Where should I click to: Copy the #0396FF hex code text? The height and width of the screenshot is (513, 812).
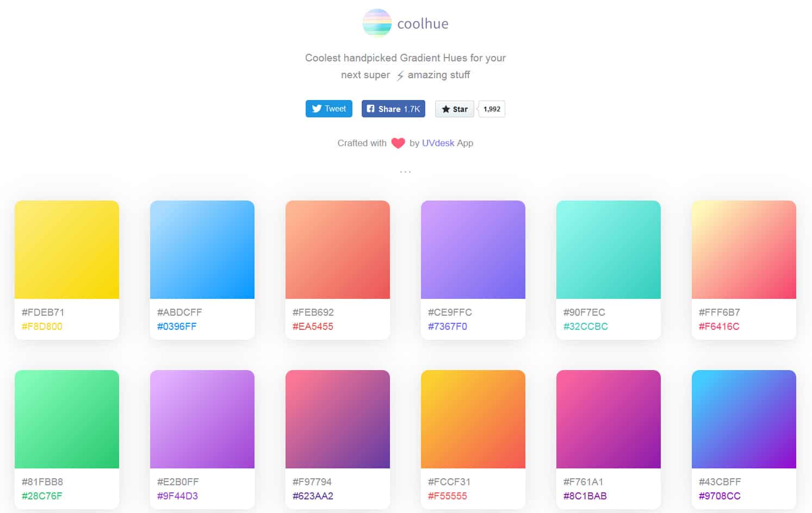[177, 327]
